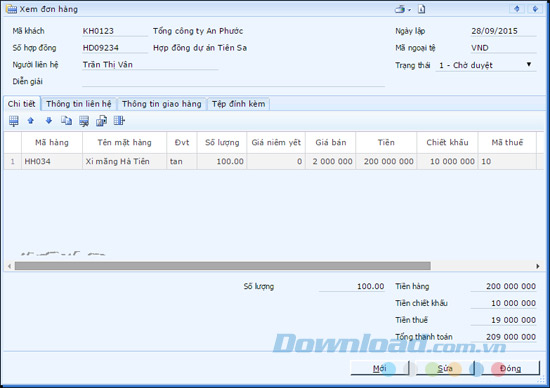Image resolution: width=550 pixels, height=388 pixels.
Task: Expand the Trạng thái dropdown
Action: click(x=529, y=65)
